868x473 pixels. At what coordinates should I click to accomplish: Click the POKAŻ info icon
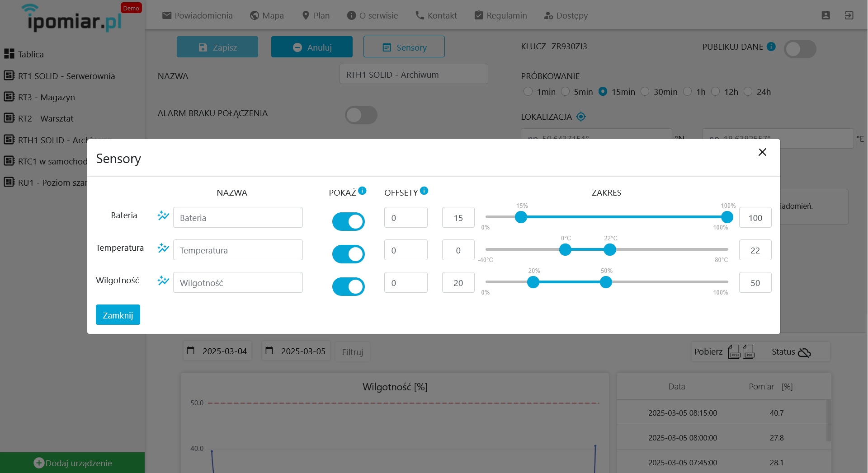click(362, 191)
